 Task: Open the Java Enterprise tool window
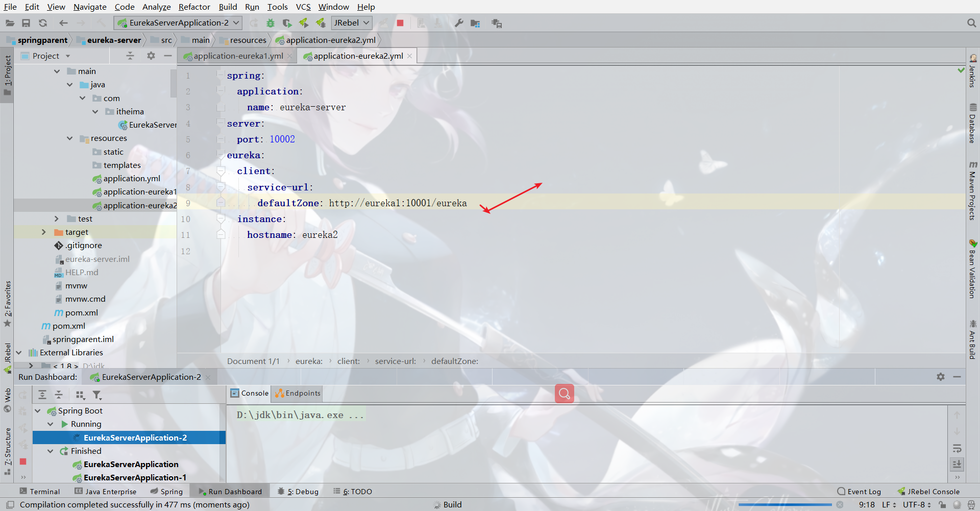tap(106, 492)
